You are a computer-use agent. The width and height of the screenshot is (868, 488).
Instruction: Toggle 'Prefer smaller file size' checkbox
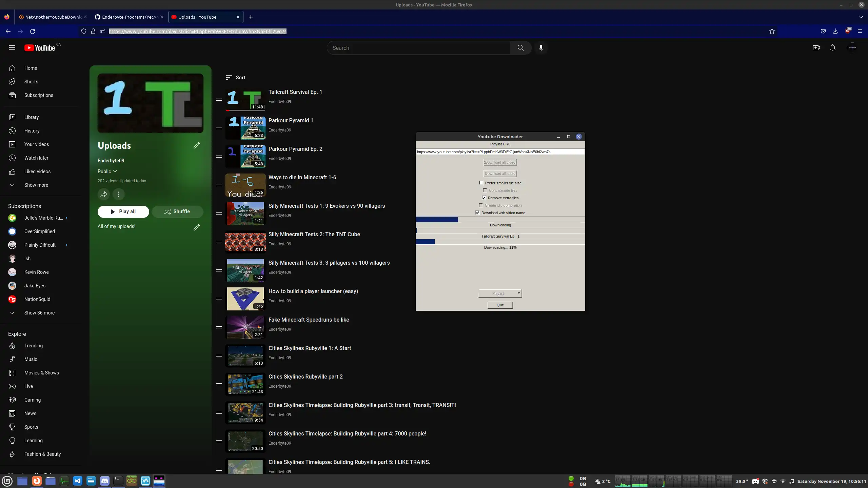482,183
